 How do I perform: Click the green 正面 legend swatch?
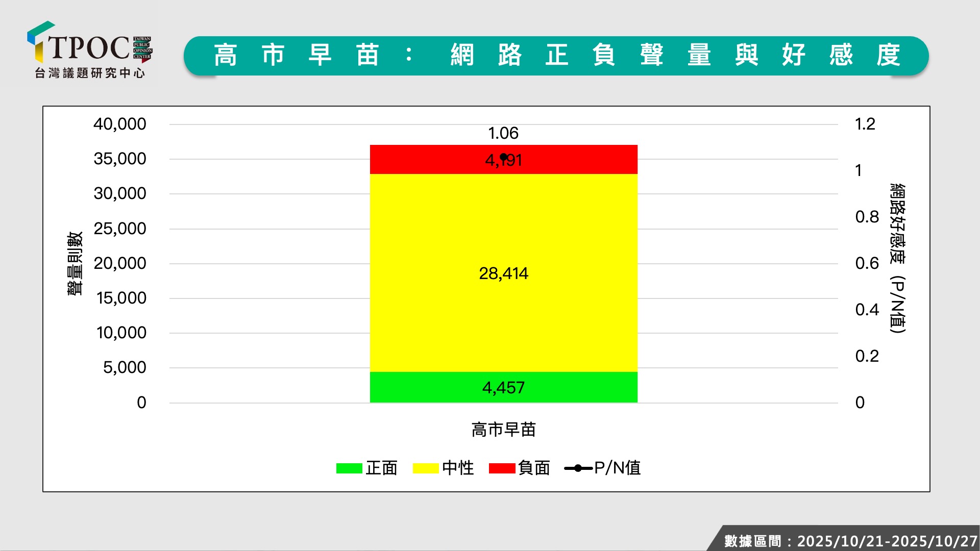(x=349, y=468)
